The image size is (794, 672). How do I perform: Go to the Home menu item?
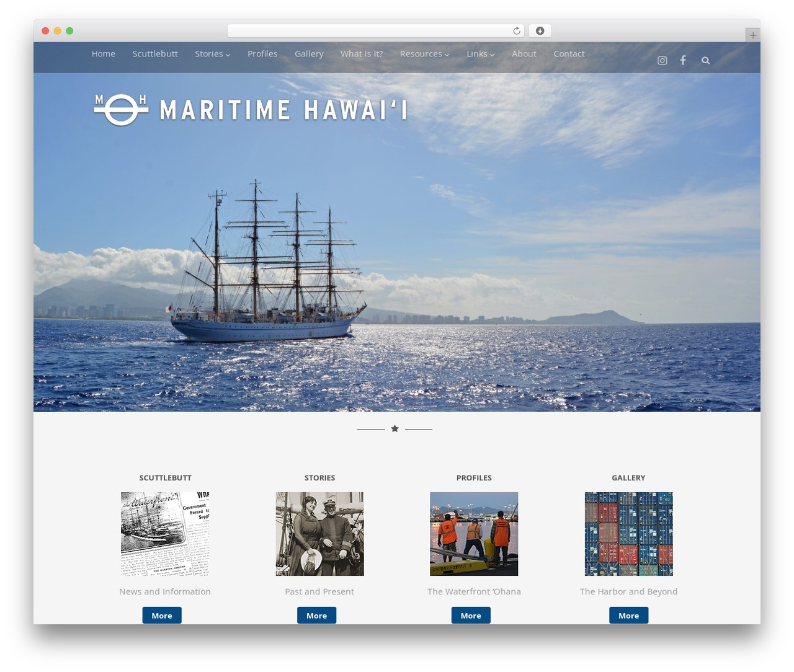[104, 54]
